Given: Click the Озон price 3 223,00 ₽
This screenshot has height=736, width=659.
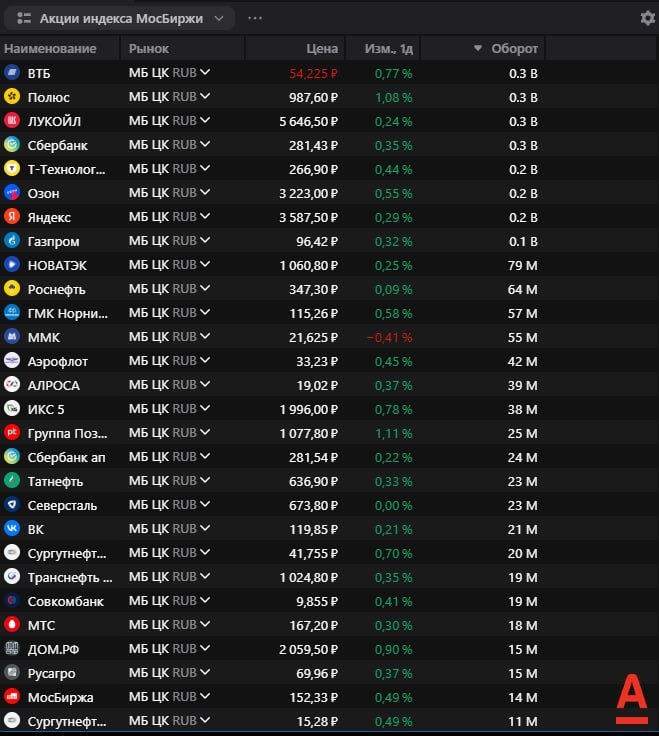Looking at the screenshot, I should tap(308, 193).
